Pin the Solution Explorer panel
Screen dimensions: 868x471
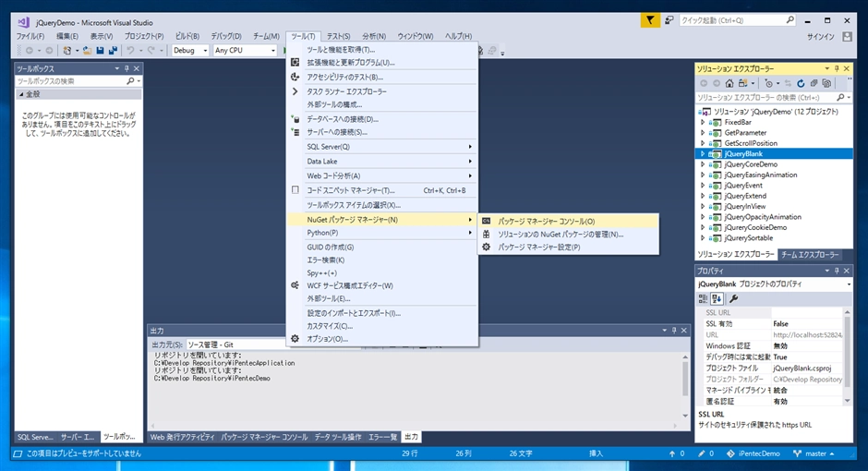click(x=837, y=68)
